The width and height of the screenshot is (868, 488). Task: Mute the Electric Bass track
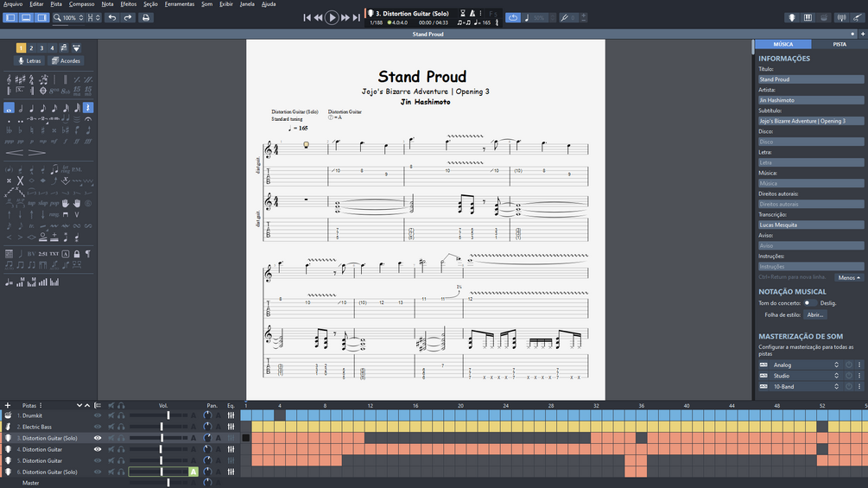pos(111,427)
